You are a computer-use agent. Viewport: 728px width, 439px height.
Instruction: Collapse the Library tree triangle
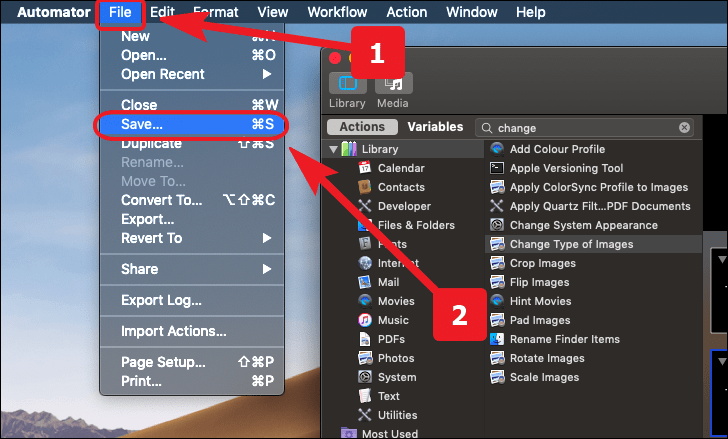[x=333, y=149]
